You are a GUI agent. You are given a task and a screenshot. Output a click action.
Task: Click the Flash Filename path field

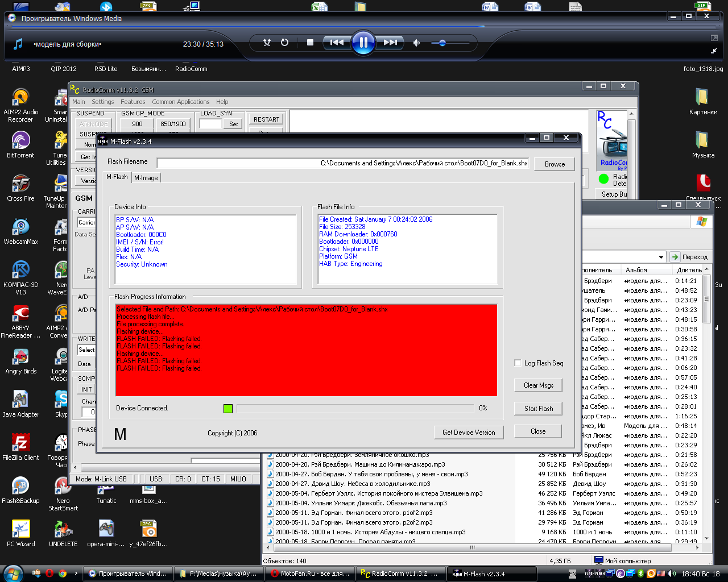click(343, 163)
